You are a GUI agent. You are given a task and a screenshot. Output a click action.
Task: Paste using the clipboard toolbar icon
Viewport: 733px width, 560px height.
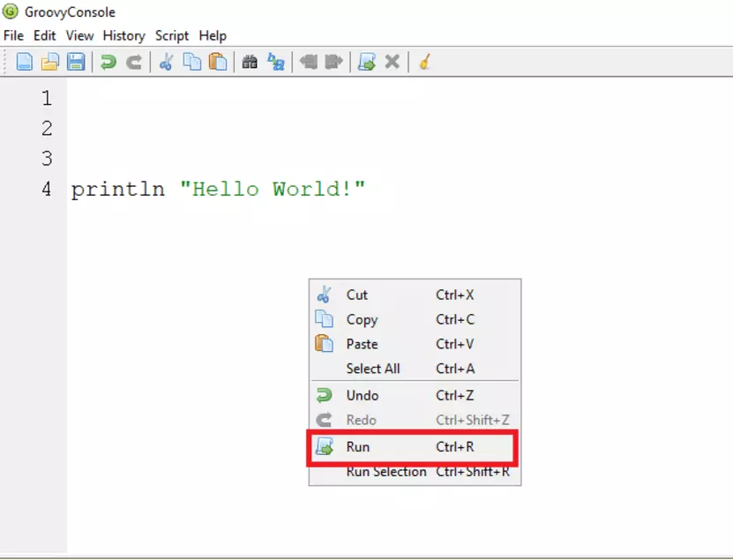(x=218, y=61)
